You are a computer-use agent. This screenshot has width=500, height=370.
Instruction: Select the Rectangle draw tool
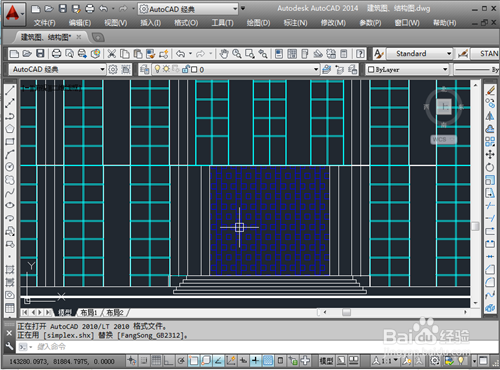[x=10, y=141]
